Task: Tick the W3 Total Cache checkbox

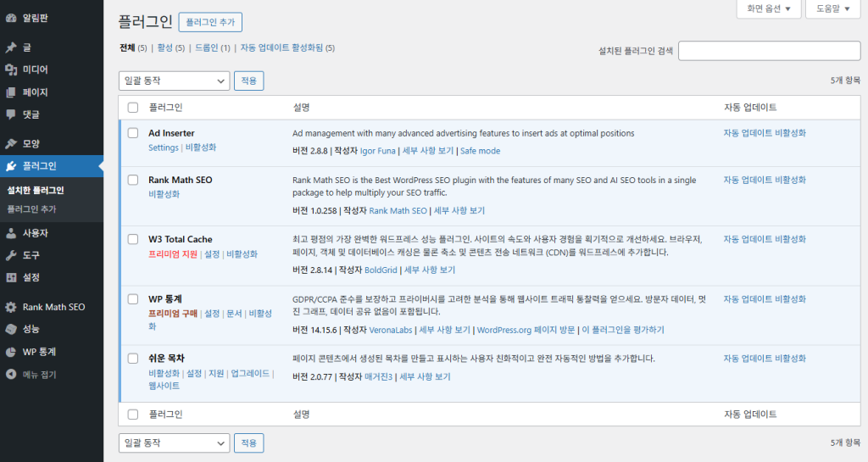Action: point(132,239)
